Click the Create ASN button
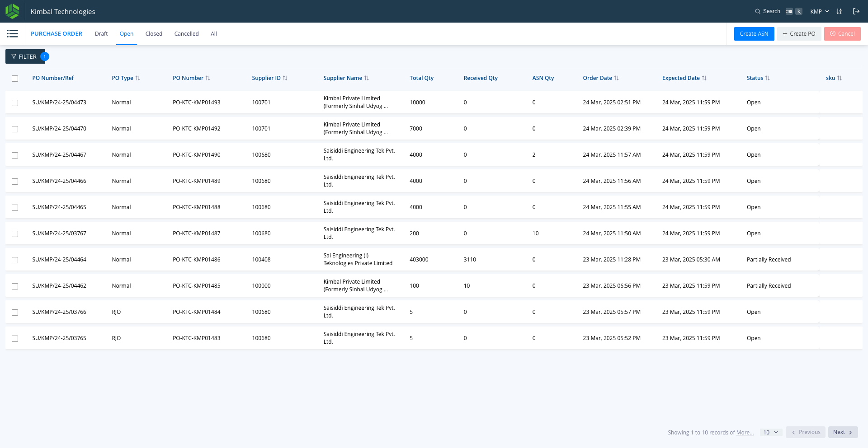Viewport: 868px width, 448px height. (754, 34)
